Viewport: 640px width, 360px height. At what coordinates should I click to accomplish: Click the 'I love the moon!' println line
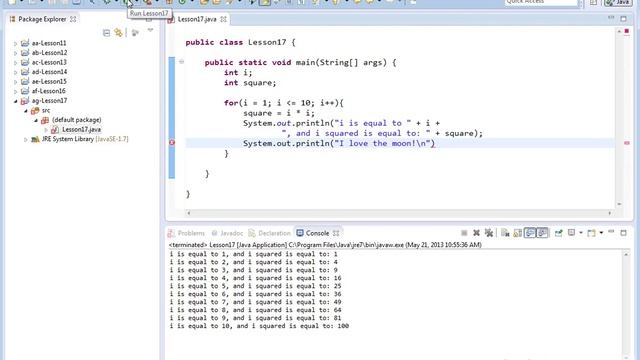(339, 143)
